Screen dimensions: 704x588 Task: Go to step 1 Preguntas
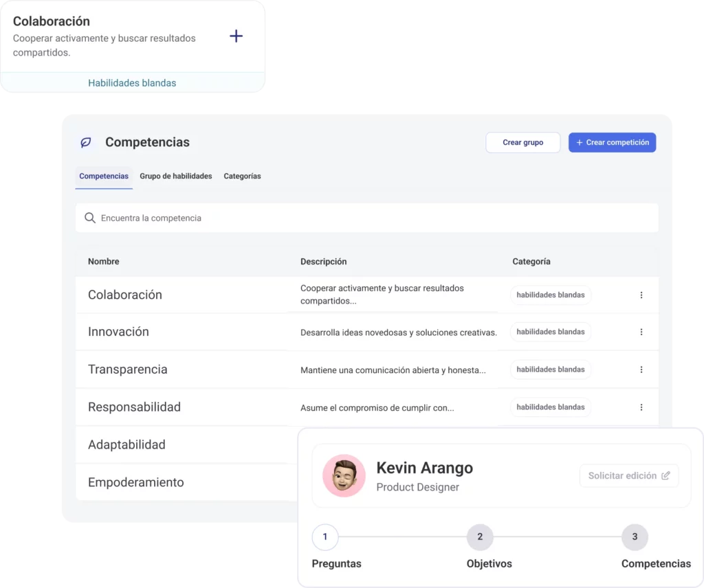(325, 537)
